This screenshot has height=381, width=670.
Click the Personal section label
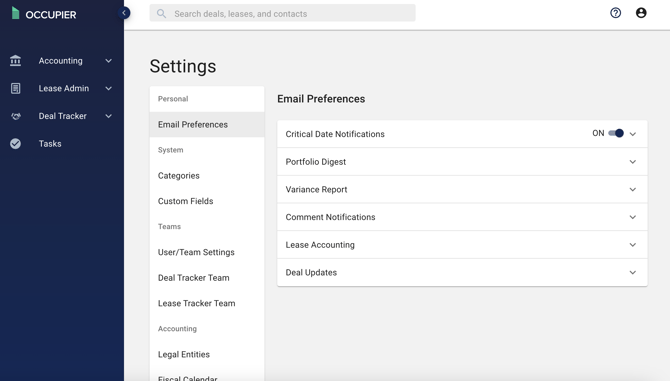(173, 99)
